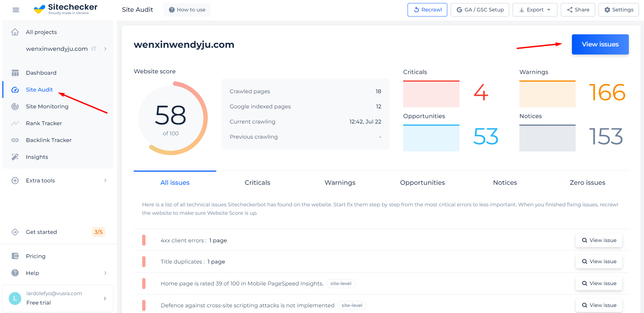The image size is (644, 313).
Task: Expand the account menu chevron
Action: (105, 299)
